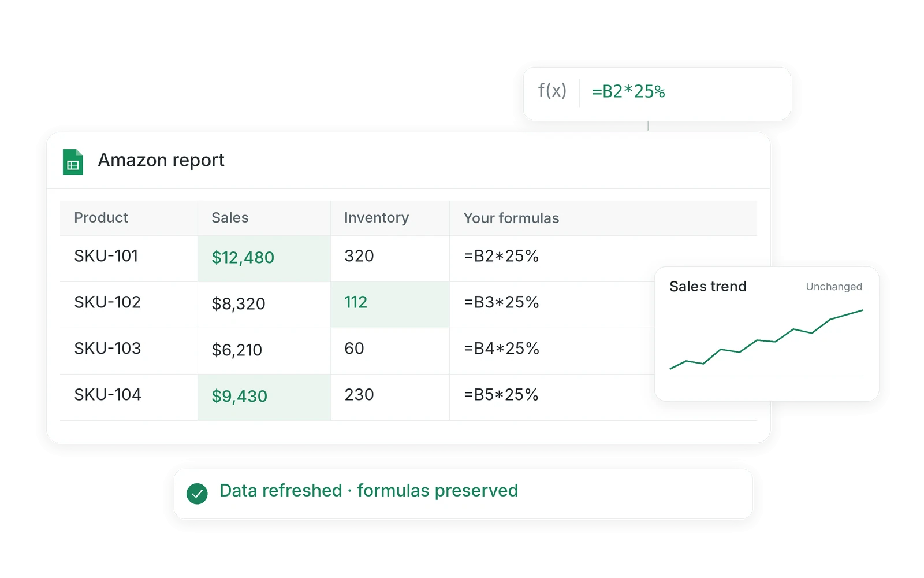Select the Your formulas column header
Image resolution: width=924 pixels, height=578 pixels.
pos(603,218)
